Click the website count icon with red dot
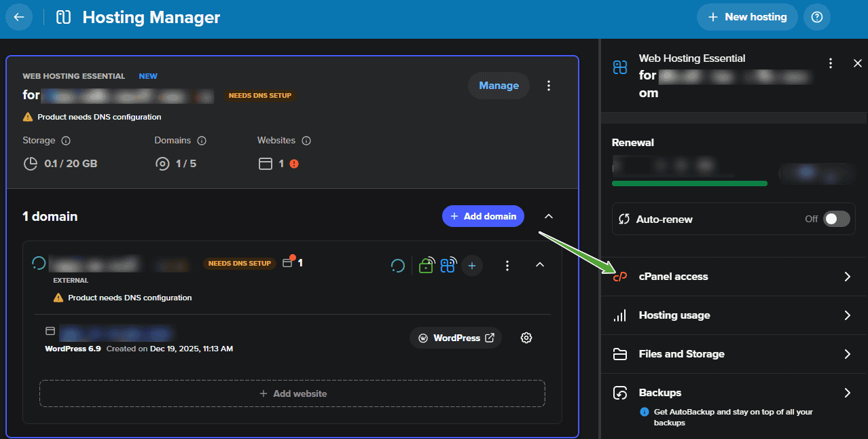Image resolution: width=868 pixels, height=439 pixels. [288, 262]
